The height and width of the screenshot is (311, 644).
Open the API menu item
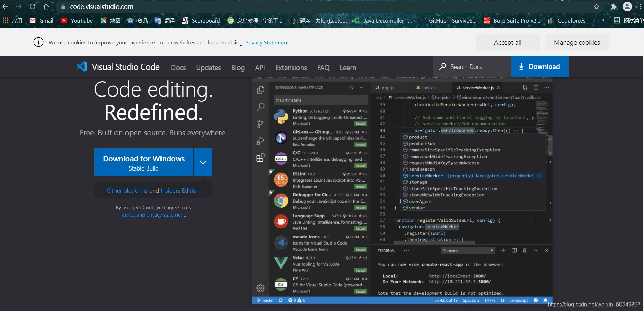tap(260, 68)
